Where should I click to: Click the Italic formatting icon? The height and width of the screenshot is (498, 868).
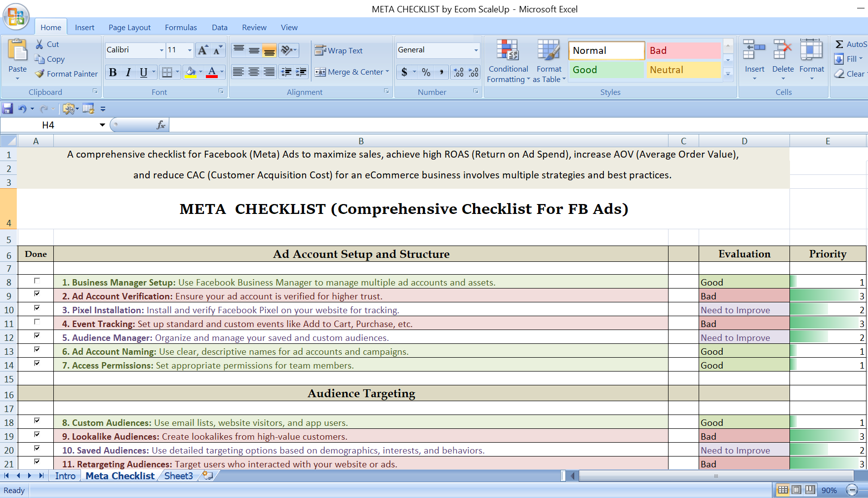pyautogui.click(x=128, y=73)
